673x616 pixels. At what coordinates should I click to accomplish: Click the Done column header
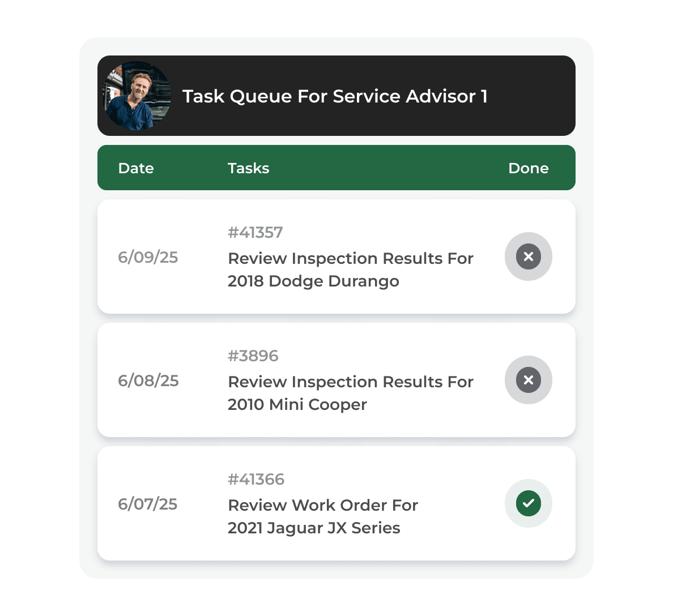[x=528, y=168]
